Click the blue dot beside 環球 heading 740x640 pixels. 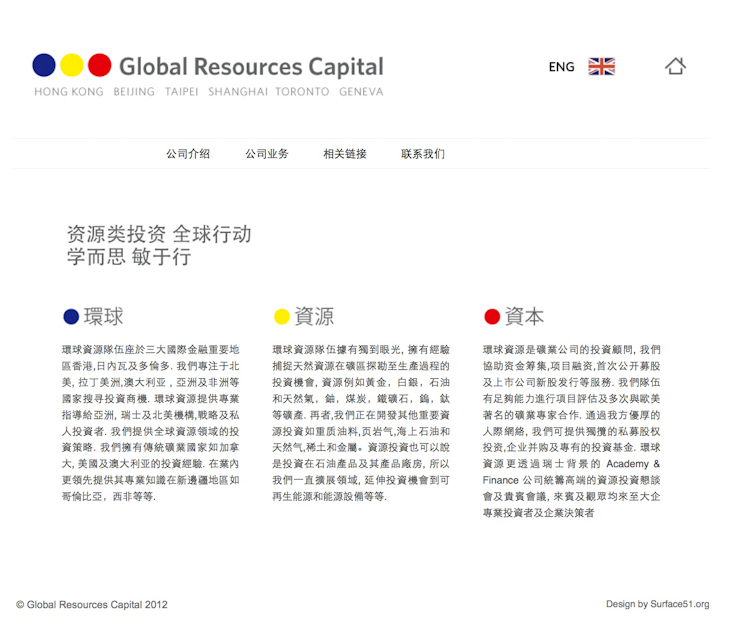pyautogui.click(x=71, y=317)
